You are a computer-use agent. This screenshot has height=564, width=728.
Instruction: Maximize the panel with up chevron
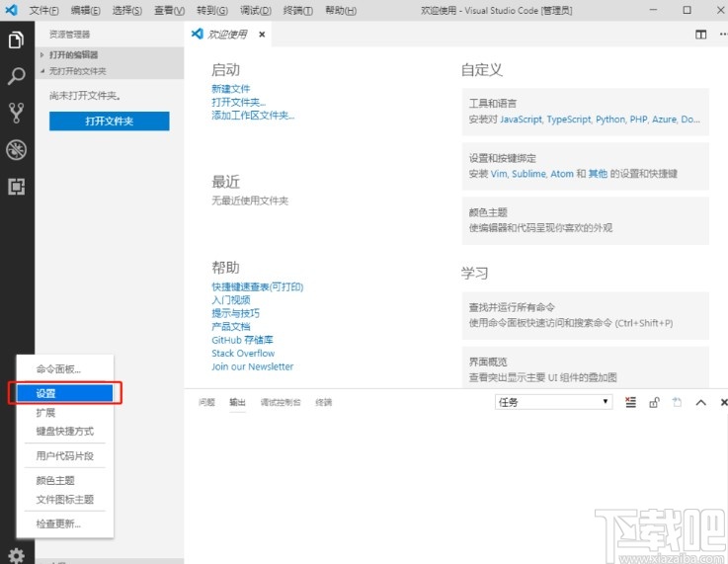pos(700,402)
